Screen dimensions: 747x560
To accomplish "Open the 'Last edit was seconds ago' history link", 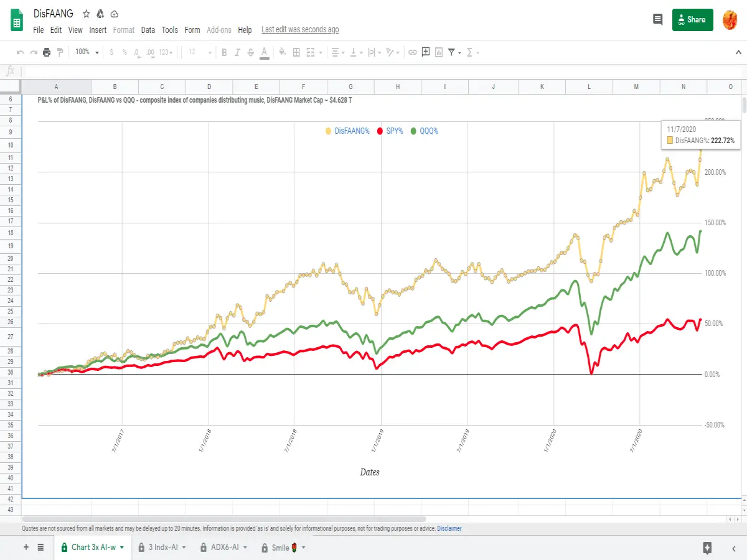I will [300, 30].
